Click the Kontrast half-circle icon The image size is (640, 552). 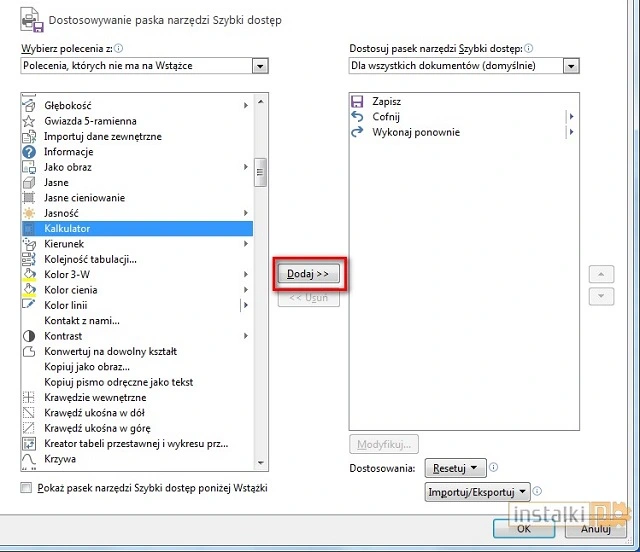pos(29,336)
